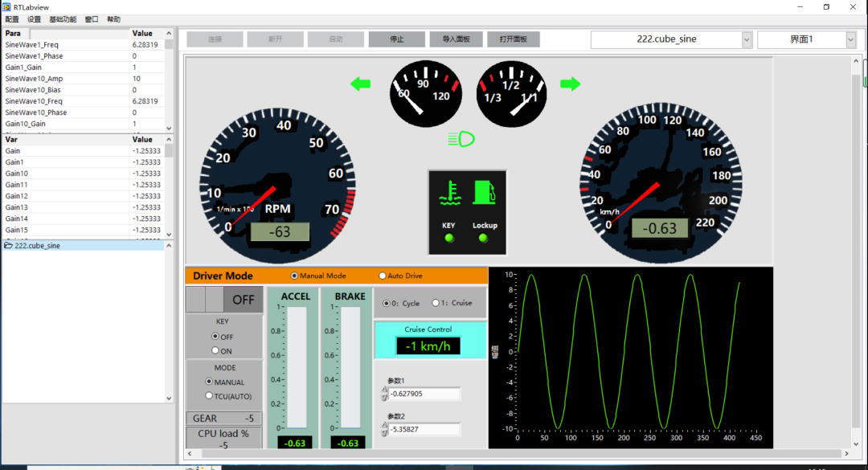Click the Cruise Control -1 km/h display

point(428,346)
